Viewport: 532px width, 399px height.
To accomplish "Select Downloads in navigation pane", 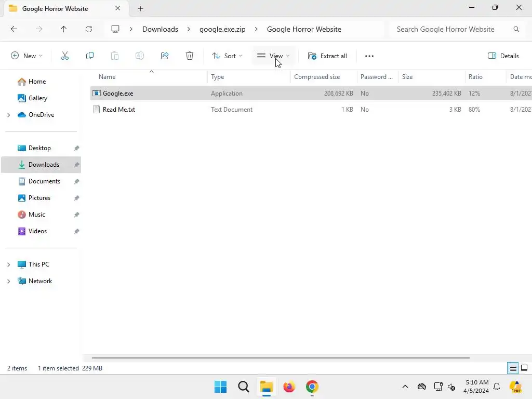I will point(41,165).
